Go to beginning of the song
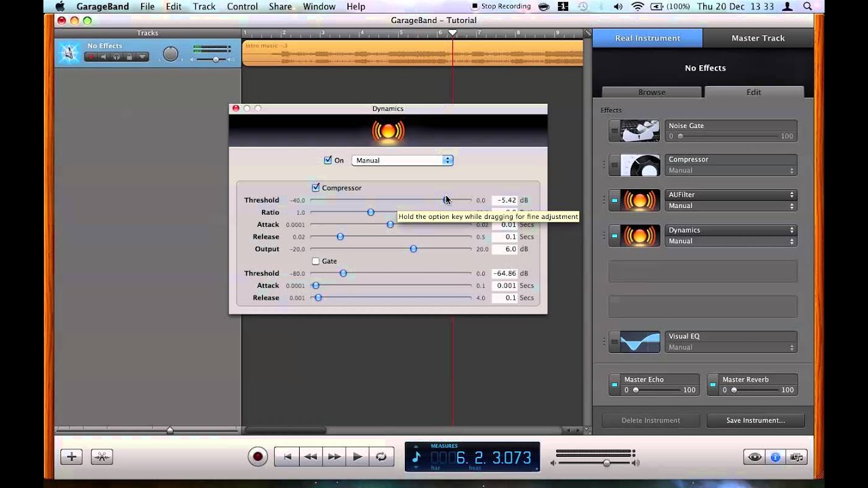 (287, 457)
